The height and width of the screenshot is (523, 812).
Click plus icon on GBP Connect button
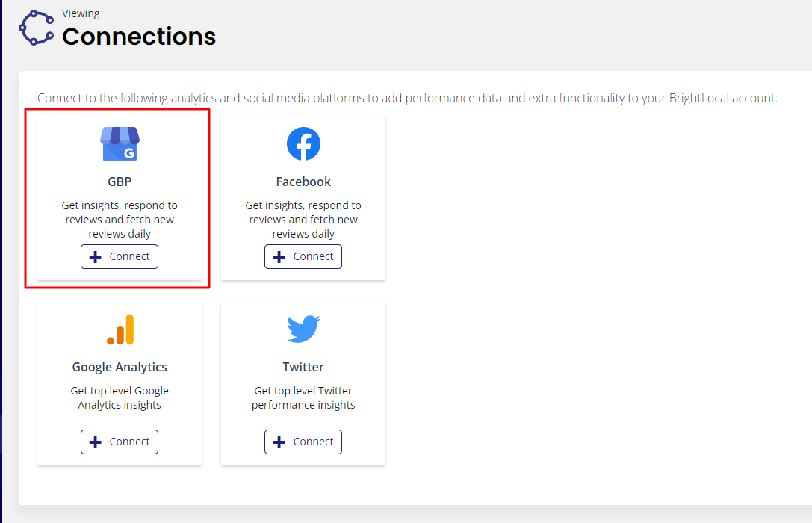click(96, 257)
